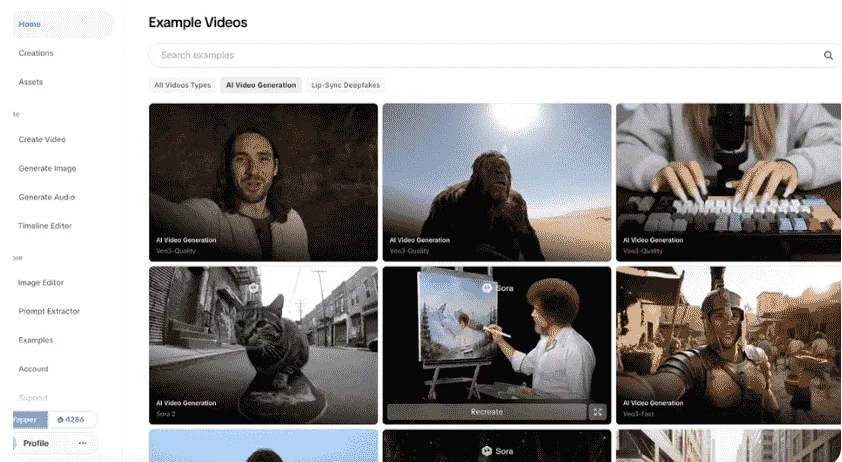The width and height of the screenshot is (842, 462).
Task: Open Creations page
Action: pos(36,53)
